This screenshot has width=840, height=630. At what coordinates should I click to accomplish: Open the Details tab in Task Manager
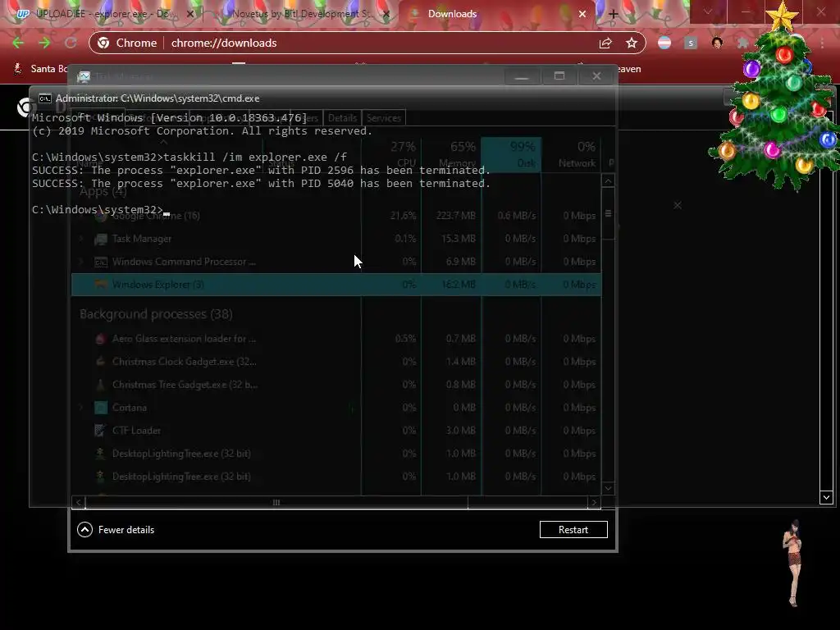click(x=342, y=118)
